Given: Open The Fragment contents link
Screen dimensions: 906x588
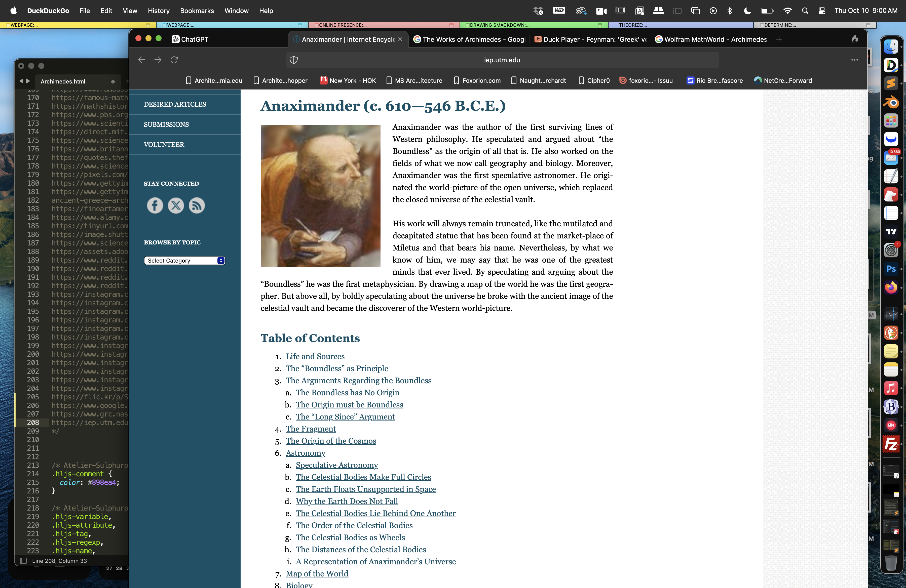Looking at the screenshot, I should [x=311, y=429].
